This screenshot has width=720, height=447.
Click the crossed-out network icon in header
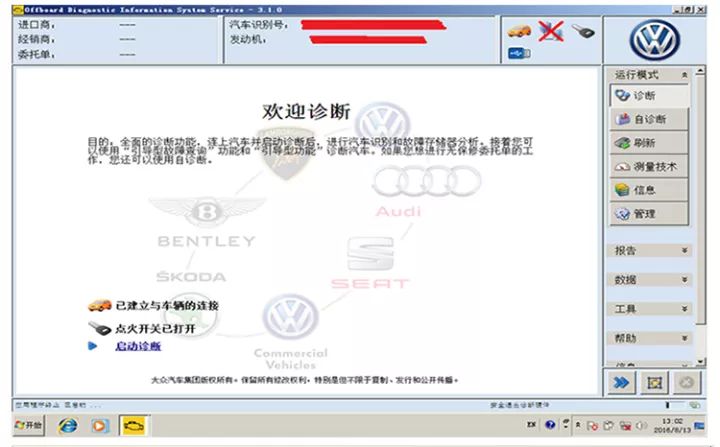551,31
